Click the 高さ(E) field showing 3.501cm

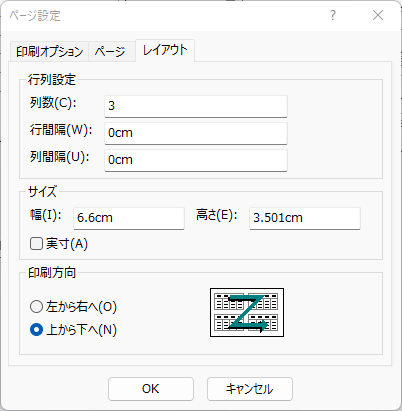click(x=305, y=218)
